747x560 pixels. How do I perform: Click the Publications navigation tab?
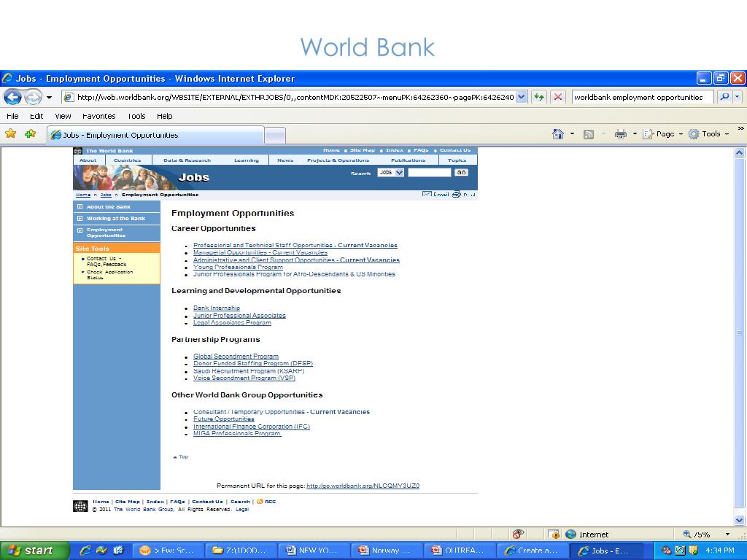click(x=409, y=160)
